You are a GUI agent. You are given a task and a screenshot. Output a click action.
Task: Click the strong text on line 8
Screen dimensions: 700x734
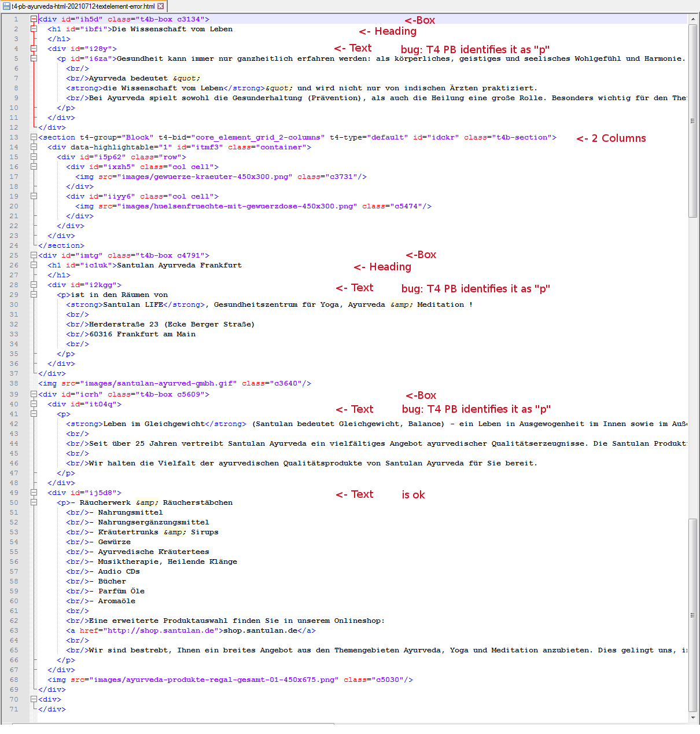[163, 88]
